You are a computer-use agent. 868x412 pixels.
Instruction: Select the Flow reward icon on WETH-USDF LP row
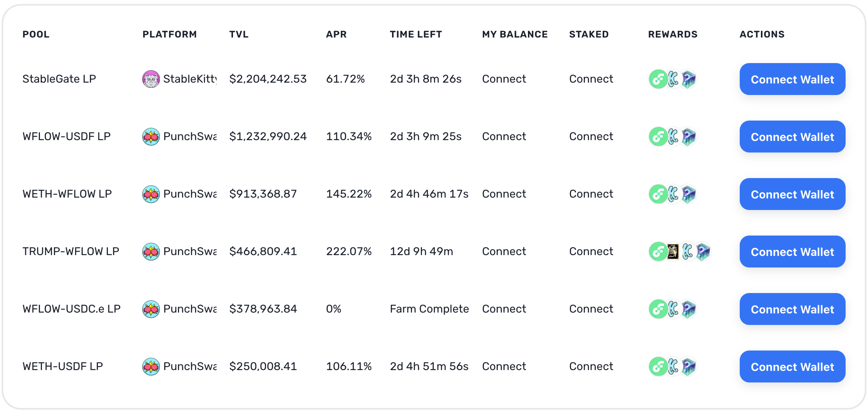pyautogui.click(x=658, y=366)
